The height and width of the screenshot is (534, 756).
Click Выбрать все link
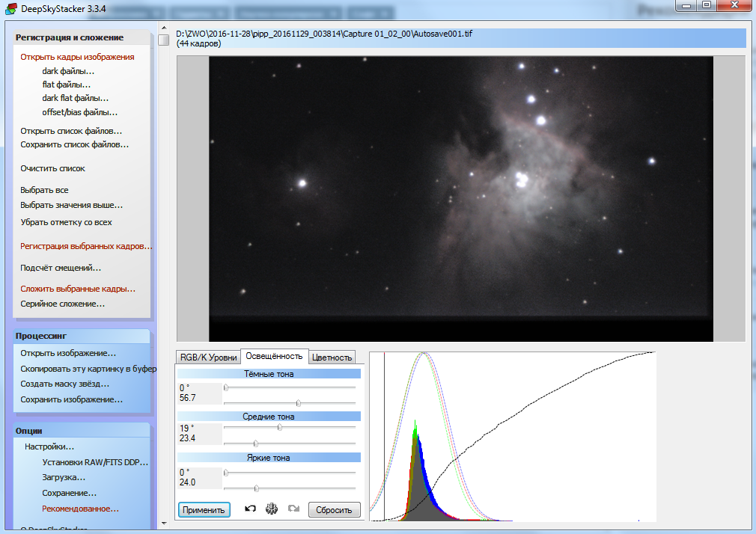(x=44, y=190)
